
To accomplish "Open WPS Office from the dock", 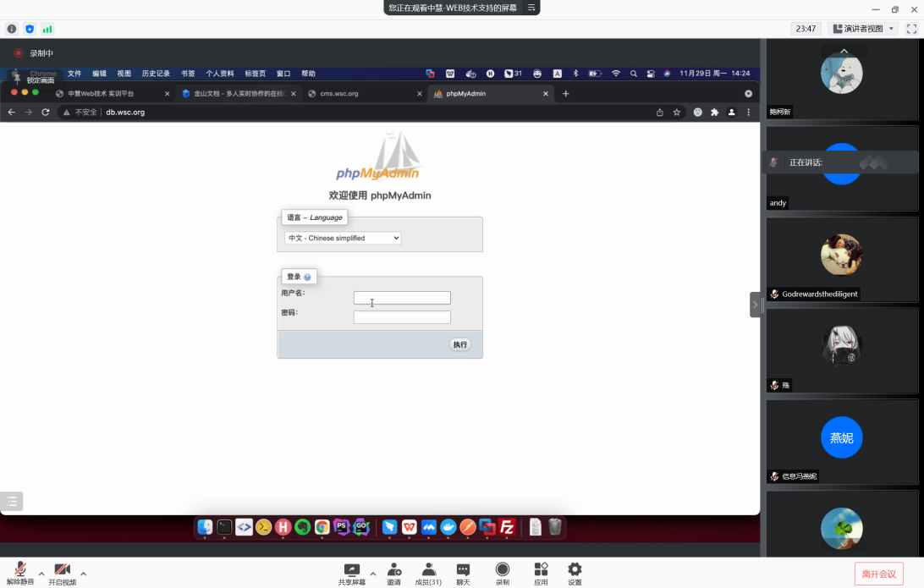I will [x=409, y=527].
